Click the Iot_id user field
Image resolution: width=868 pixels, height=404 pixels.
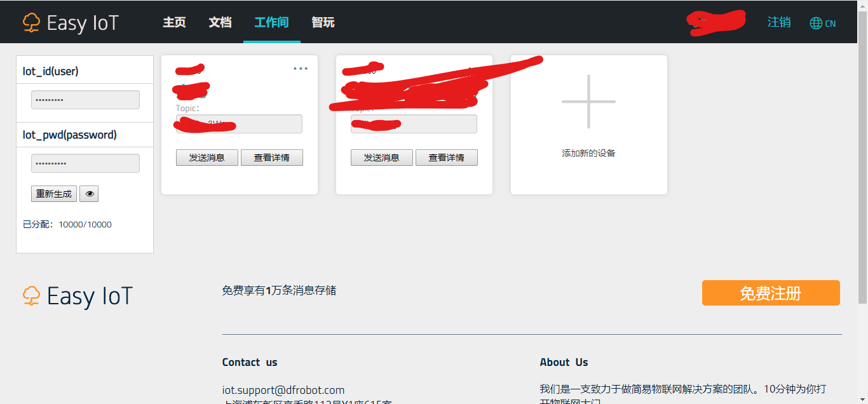coord(85,100)
